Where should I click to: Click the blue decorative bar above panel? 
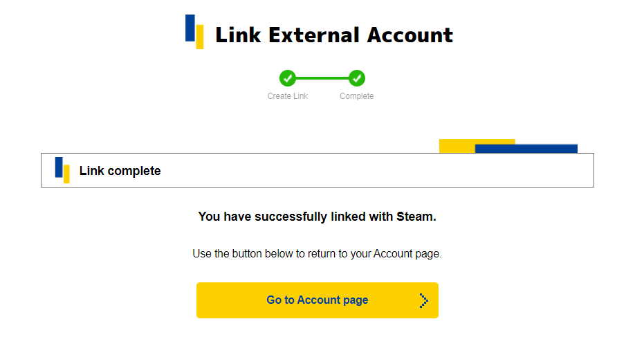[526, 149]
